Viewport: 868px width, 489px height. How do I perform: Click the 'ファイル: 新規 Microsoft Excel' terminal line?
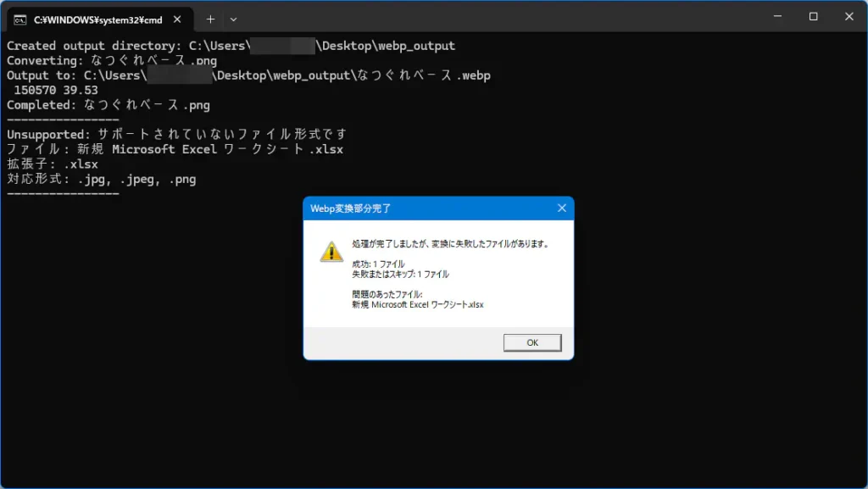tap(175, 149)
